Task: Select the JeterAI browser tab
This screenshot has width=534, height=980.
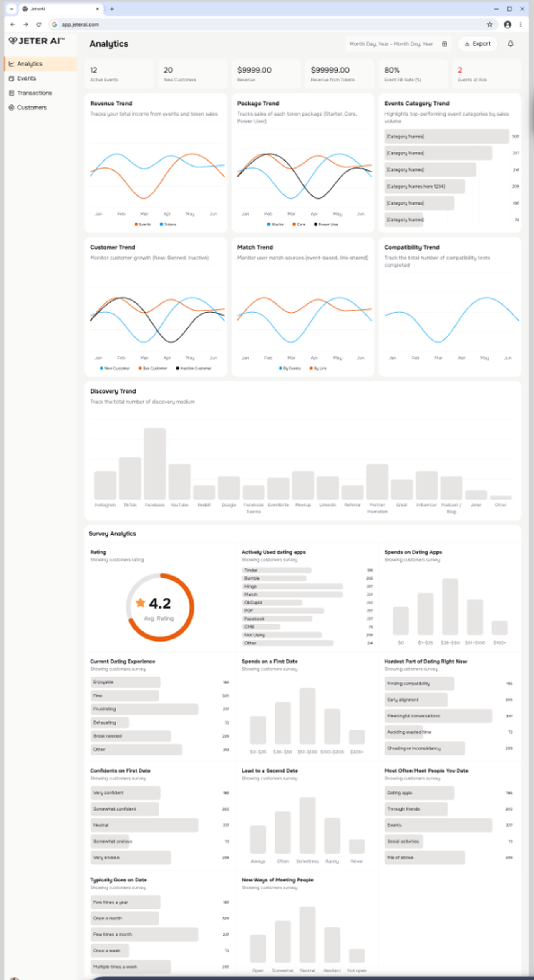Action: (61, 9)
